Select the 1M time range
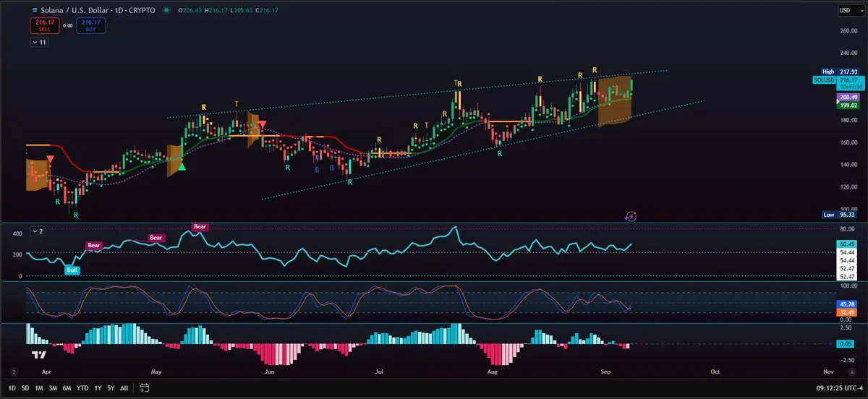868x399 pixels. point(40,388)
